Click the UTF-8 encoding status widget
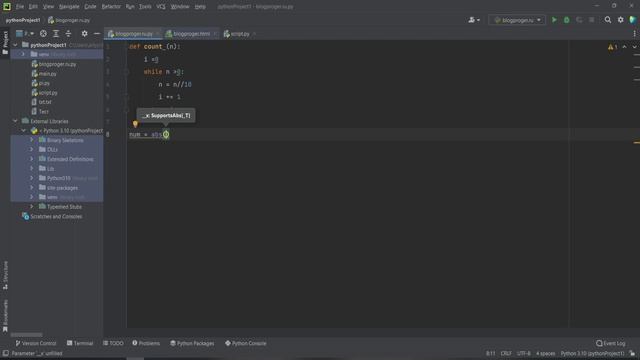Screen dimensions: 640x360 (524, 353)
